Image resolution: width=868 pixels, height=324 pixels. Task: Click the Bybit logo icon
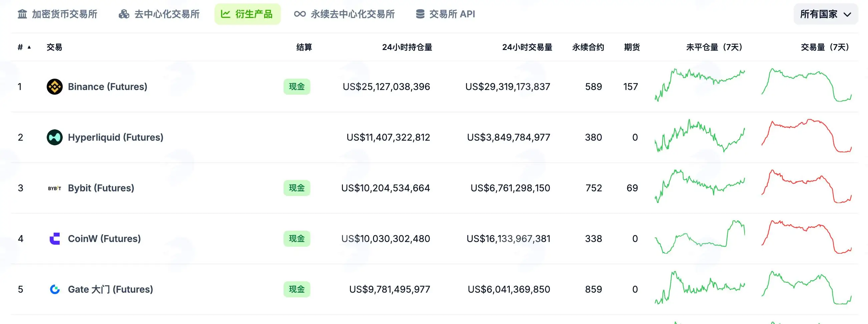pos(55,188)
